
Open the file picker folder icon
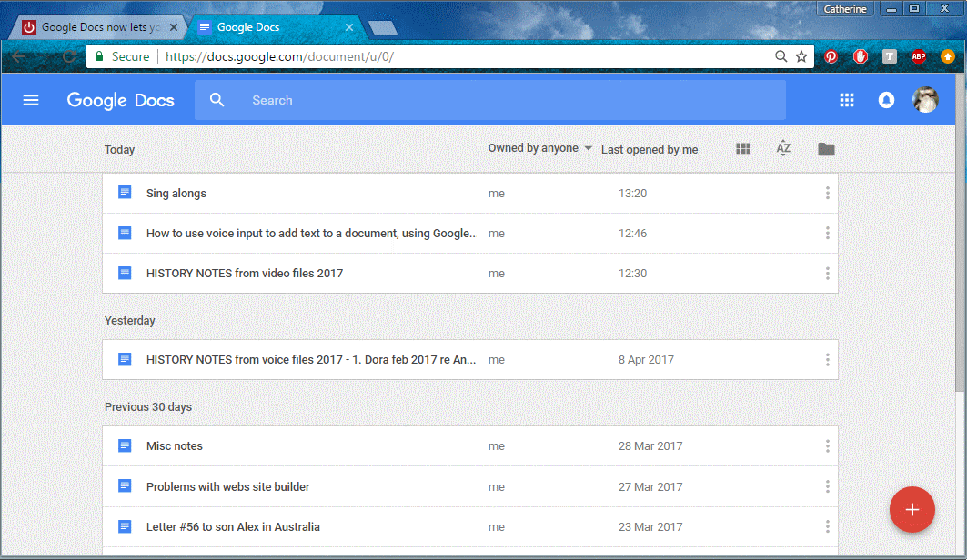tap(826, 149)
